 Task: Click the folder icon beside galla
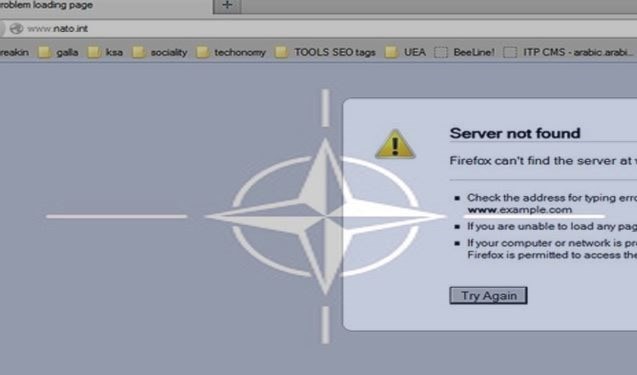44,52
